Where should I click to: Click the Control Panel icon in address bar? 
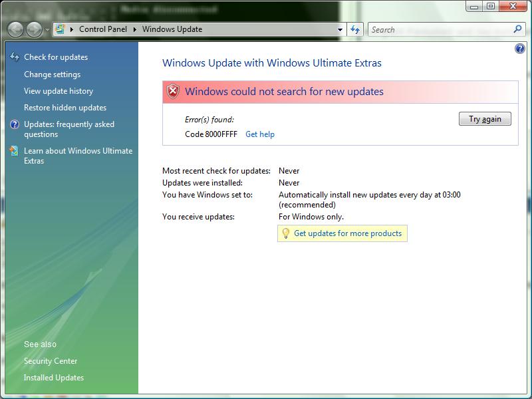[60, 29]
